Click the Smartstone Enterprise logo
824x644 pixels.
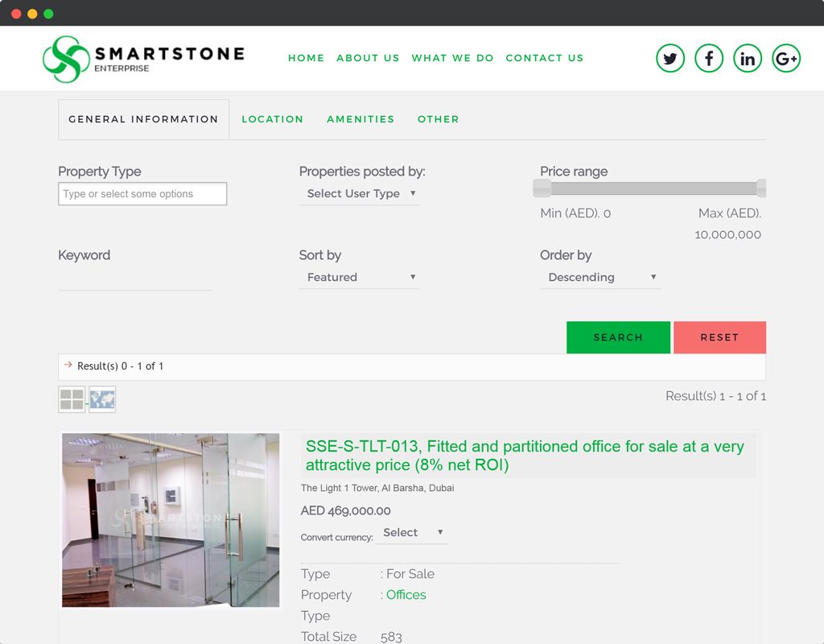pos(143,57)
